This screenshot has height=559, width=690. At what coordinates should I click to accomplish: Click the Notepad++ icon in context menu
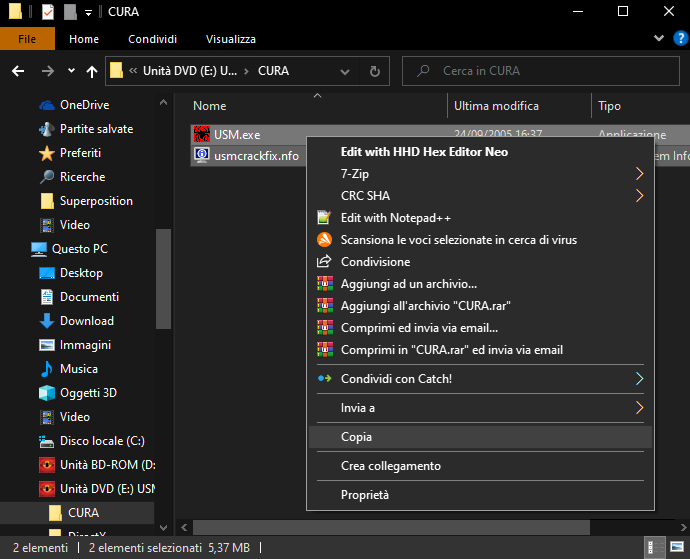pos(324,217)
